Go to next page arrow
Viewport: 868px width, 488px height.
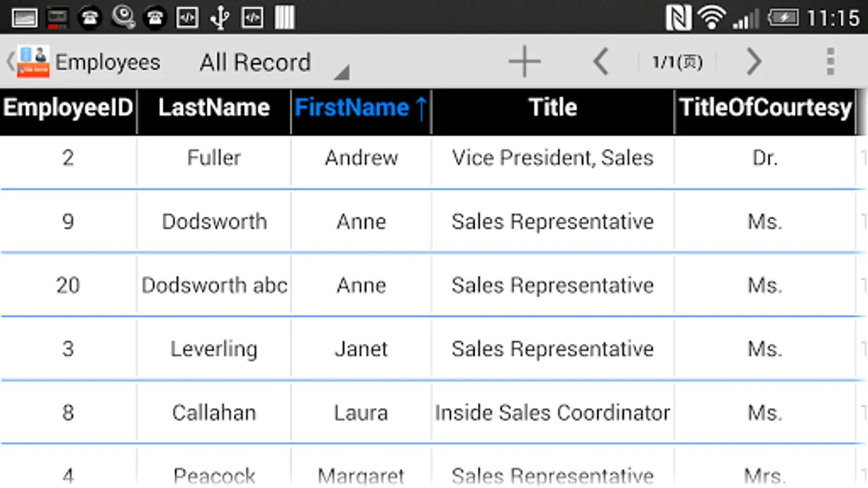(754, 62)
